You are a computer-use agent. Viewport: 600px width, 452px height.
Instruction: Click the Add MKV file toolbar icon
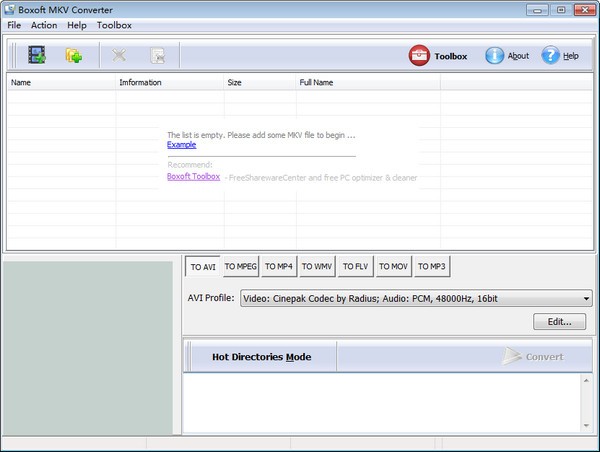(x=37, y=55)
